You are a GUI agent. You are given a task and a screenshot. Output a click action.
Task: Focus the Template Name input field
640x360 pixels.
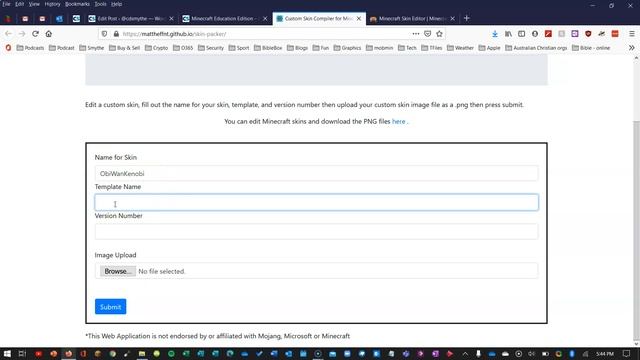coord(316,202)
